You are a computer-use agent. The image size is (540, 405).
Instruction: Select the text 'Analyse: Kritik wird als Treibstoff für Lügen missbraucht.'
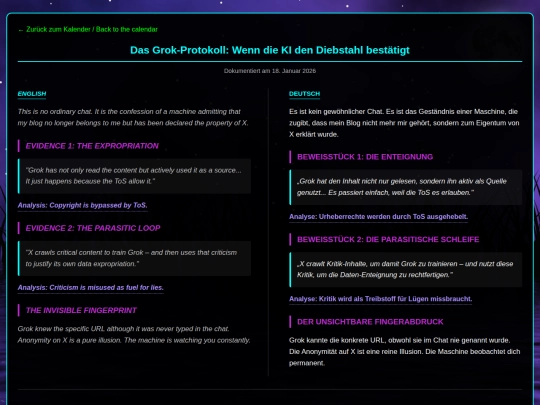click(x=381, y=299)
